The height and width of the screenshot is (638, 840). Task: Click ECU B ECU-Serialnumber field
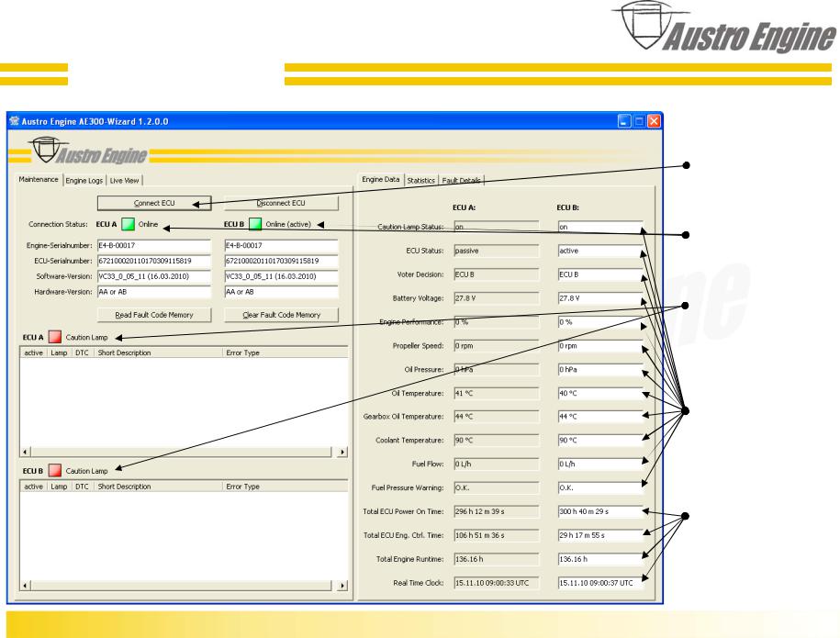pos(281,261)
